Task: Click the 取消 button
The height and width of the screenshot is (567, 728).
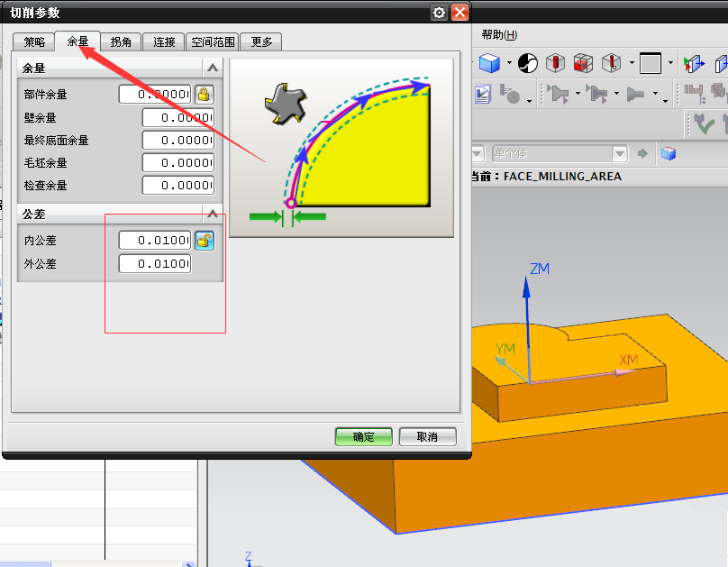Action: coord(427,436)
